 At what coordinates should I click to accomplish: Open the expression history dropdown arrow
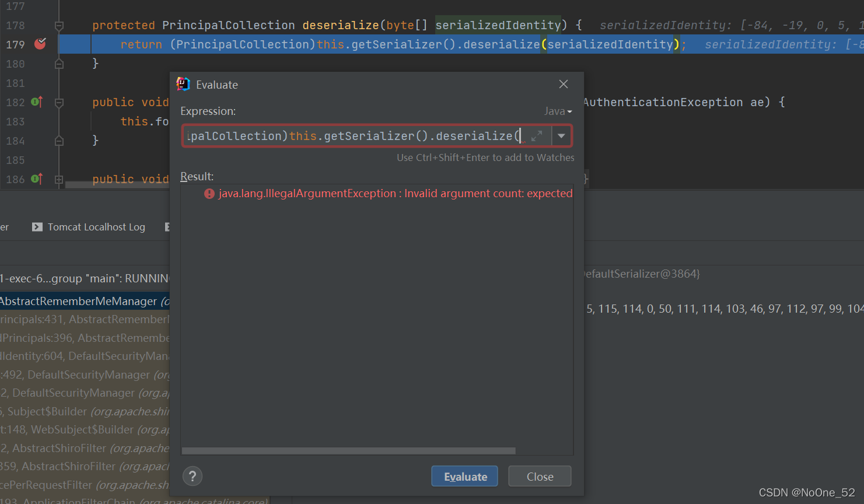[x=561, y=136]
